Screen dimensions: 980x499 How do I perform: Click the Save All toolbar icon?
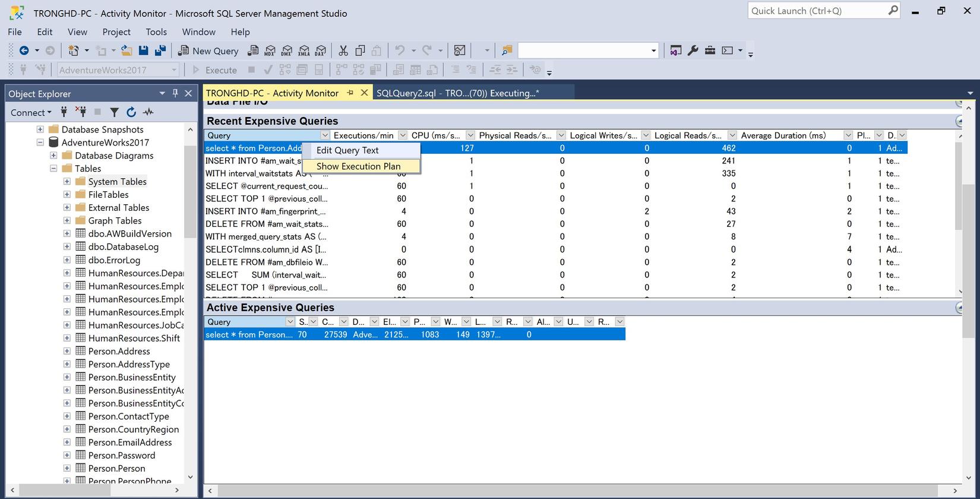tap(160, 51)
